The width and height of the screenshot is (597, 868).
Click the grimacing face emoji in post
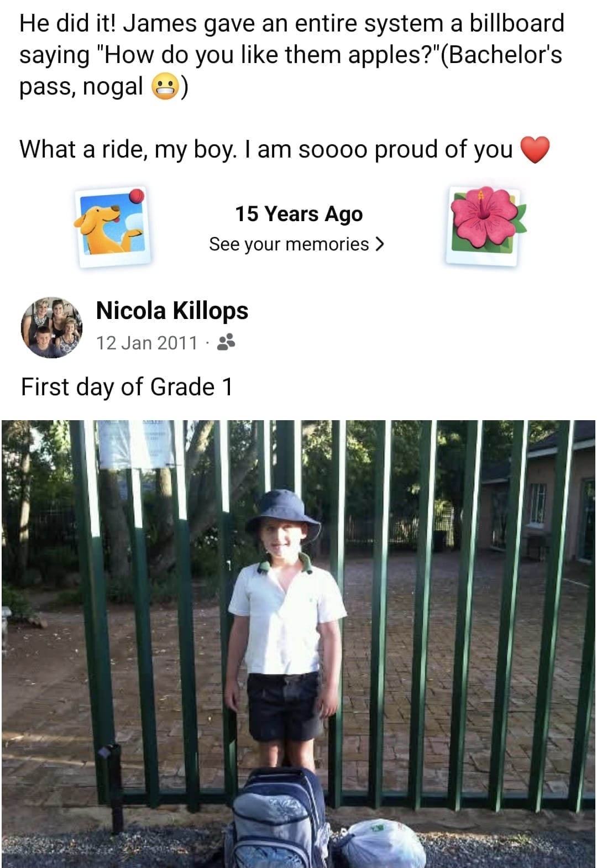[x=165, y=87]
